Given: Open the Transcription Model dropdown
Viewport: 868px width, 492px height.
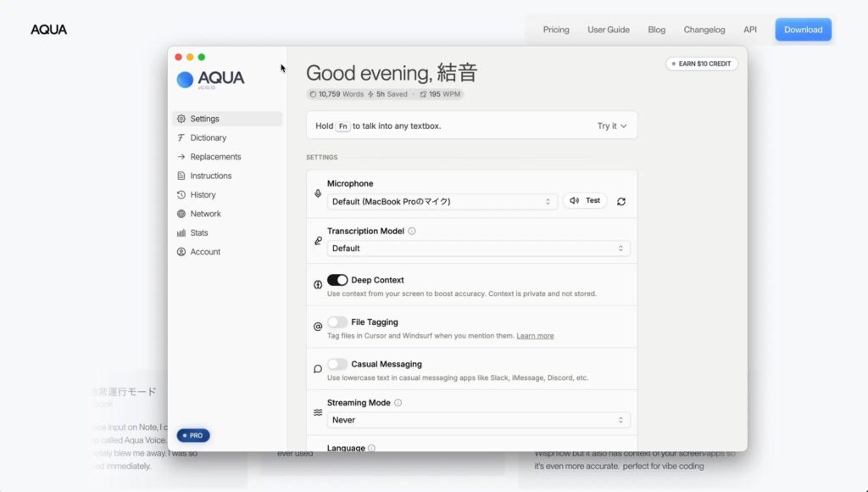Looking at the screenshot, I should pos(478,249).
